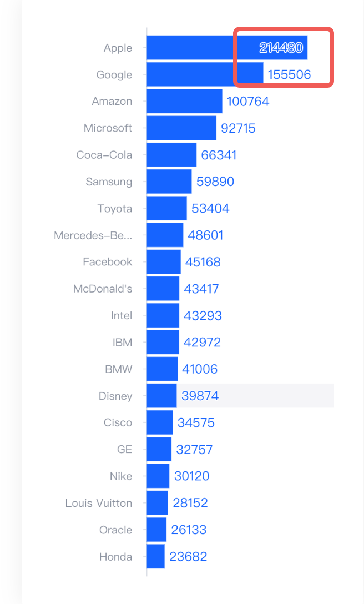Click the Toyota bar
The width and height of the screenshot is (364, 604).
(167, 208)
